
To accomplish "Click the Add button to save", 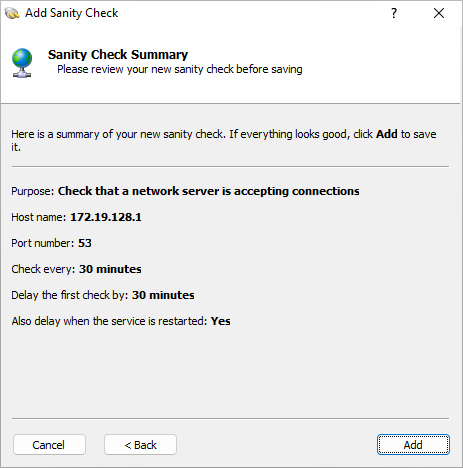I will tap(413, 445).
